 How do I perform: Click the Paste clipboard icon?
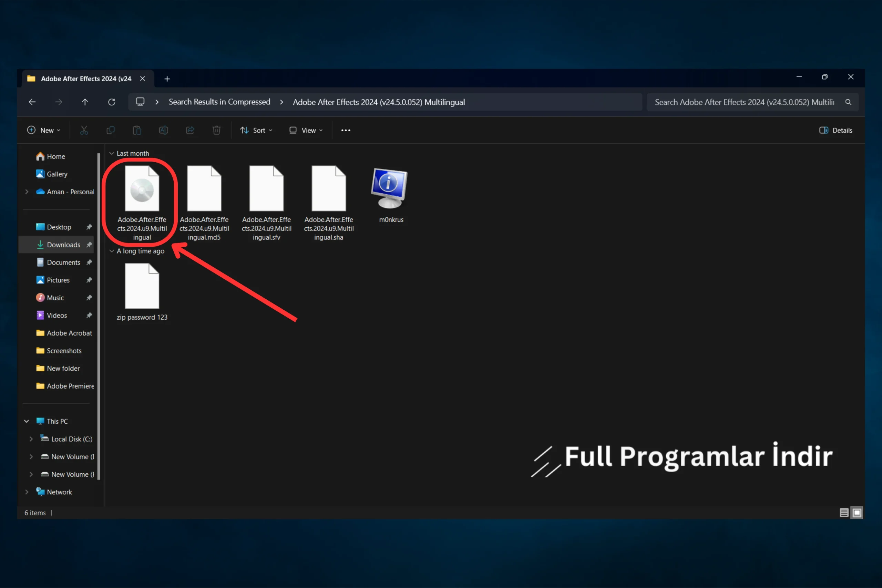137,130
